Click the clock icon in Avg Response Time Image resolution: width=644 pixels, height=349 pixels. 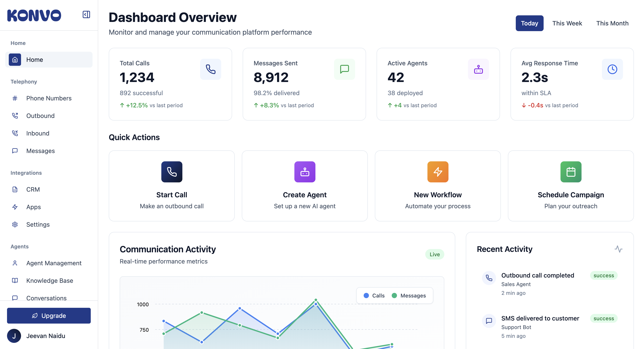click(612, 69)
